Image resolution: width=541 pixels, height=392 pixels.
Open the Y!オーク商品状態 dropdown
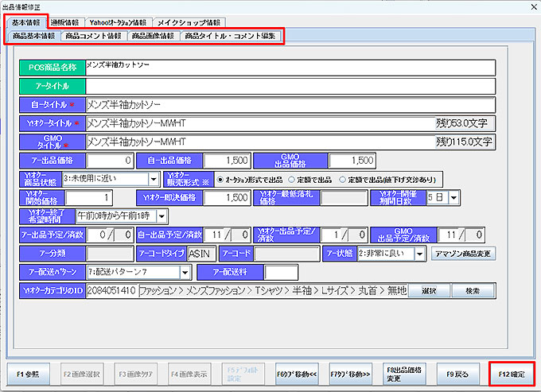click(154, 179)
